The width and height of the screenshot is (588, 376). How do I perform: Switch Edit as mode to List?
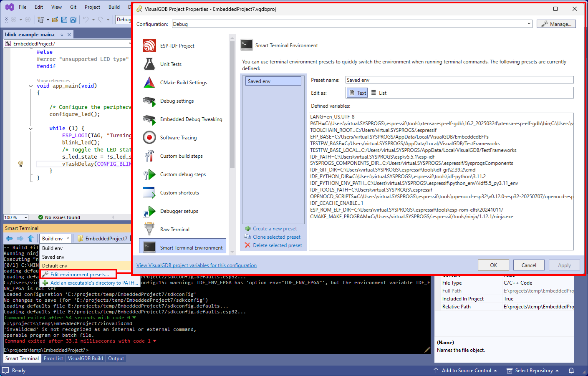click(379, 93)
